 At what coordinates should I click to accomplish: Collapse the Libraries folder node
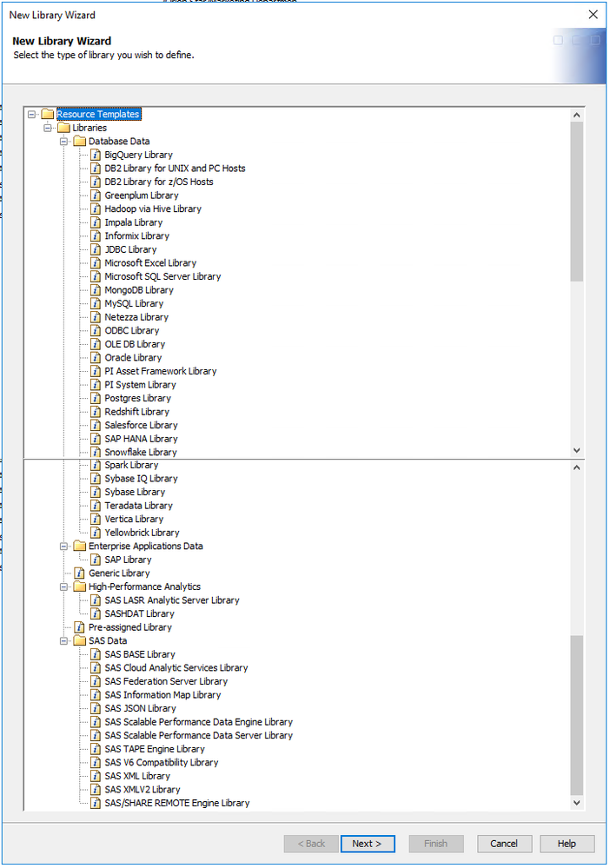tap(48, 128)
